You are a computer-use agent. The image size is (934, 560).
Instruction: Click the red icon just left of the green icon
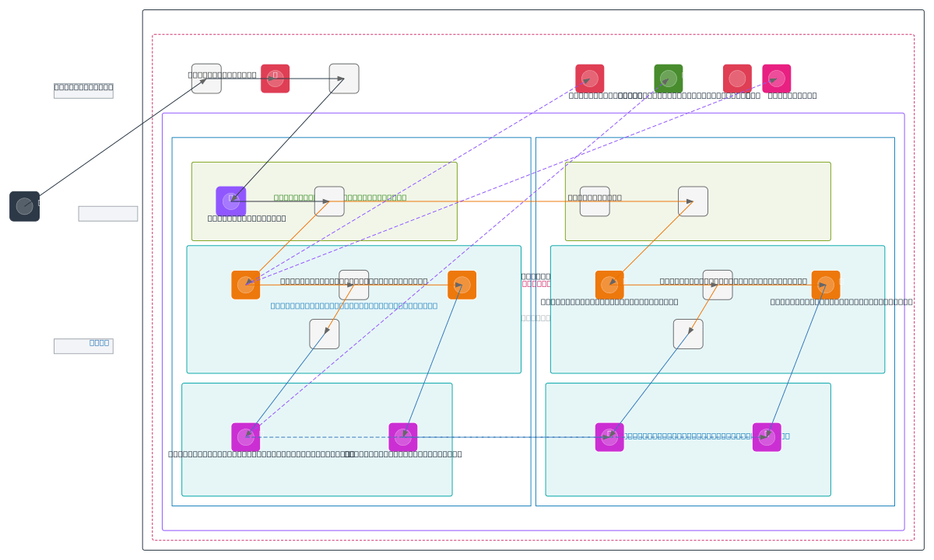coord(589,79)
